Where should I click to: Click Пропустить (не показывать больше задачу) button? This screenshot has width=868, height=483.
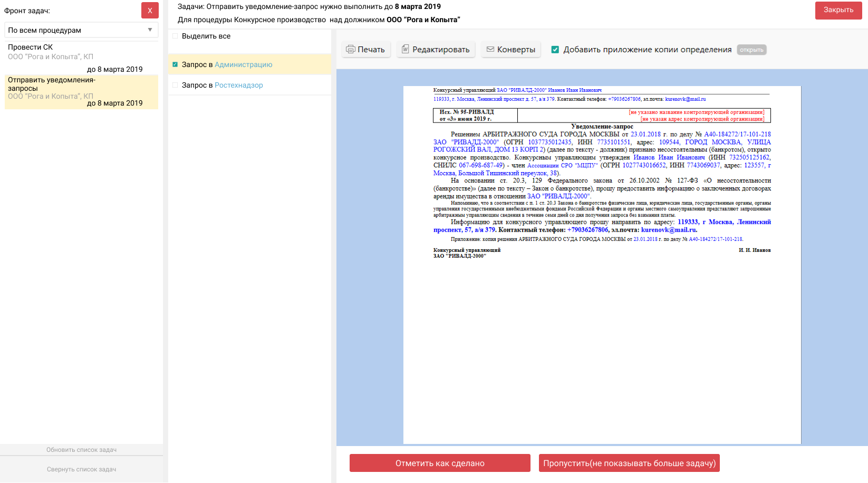629,463
